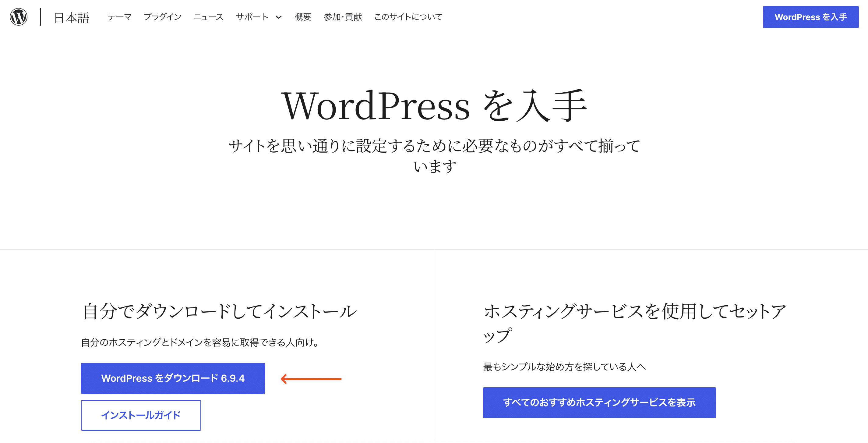868x443 pixels.
Task: Click the WordPress を入手 button
Action: [810, 17]
